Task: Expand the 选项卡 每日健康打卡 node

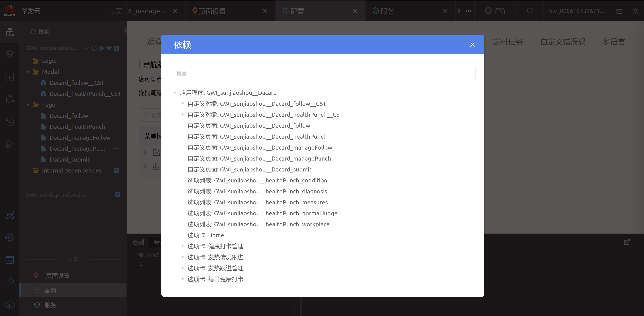Action: [x=183, y=279]
